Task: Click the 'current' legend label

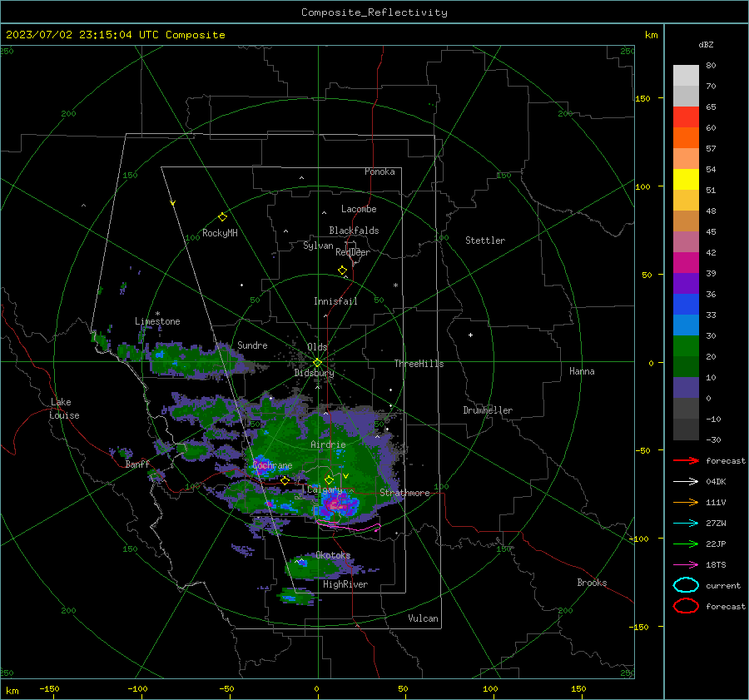Action: tap(723, 585)
